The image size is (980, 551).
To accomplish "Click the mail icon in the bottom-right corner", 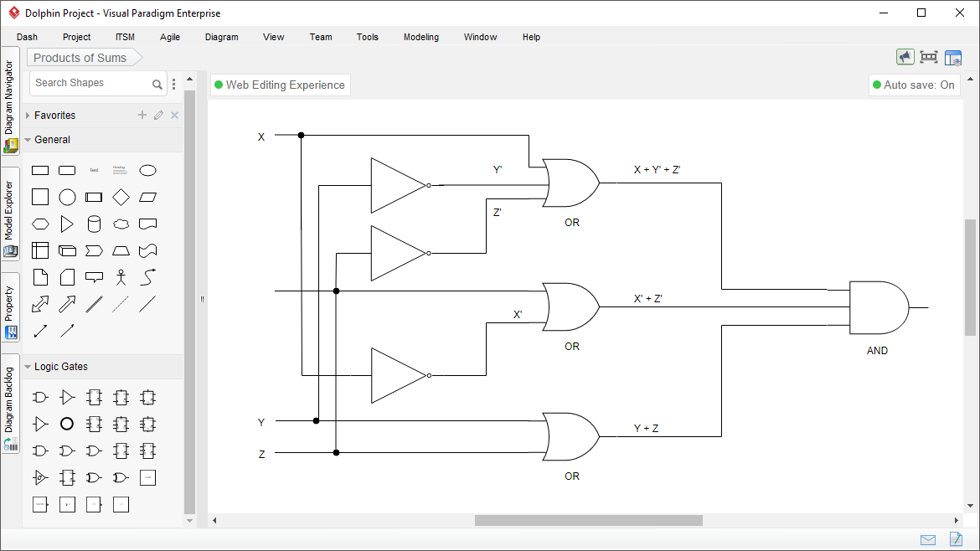I will (x=927, y=539).
